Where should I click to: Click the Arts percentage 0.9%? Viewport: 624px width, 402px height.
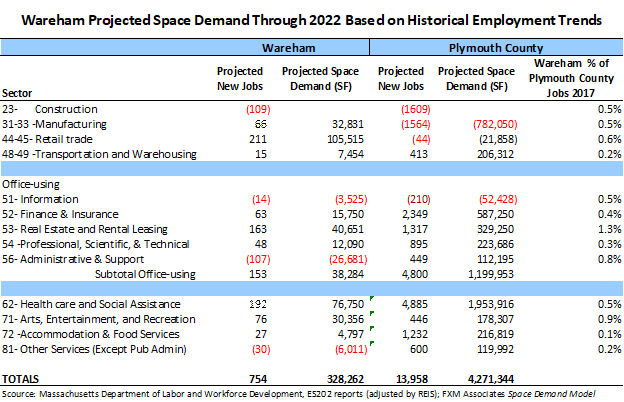pyautogui.click(x=609, y=319)
